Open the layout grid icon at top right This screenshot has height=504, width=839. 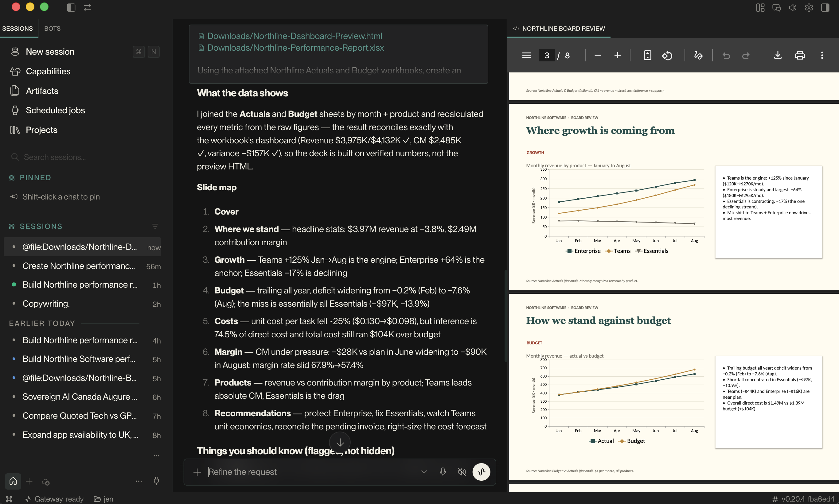click(760, 7)
